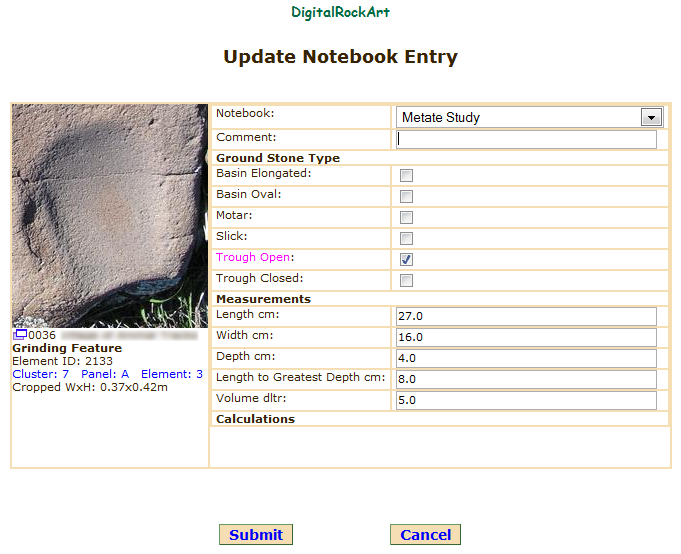Check the Slick checkbox

pyautogui.click(x=407, y=238)
